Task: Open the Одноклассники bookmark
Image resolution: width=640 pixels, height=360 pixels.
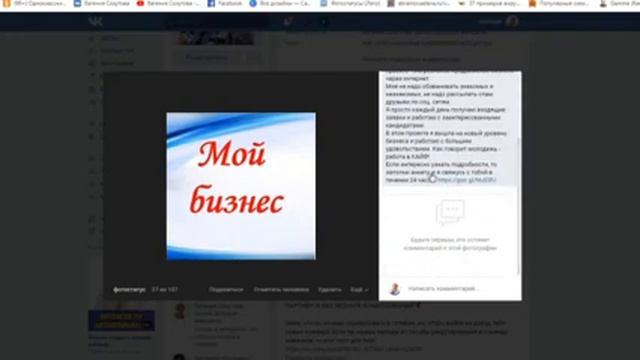Action: [35, 3]
